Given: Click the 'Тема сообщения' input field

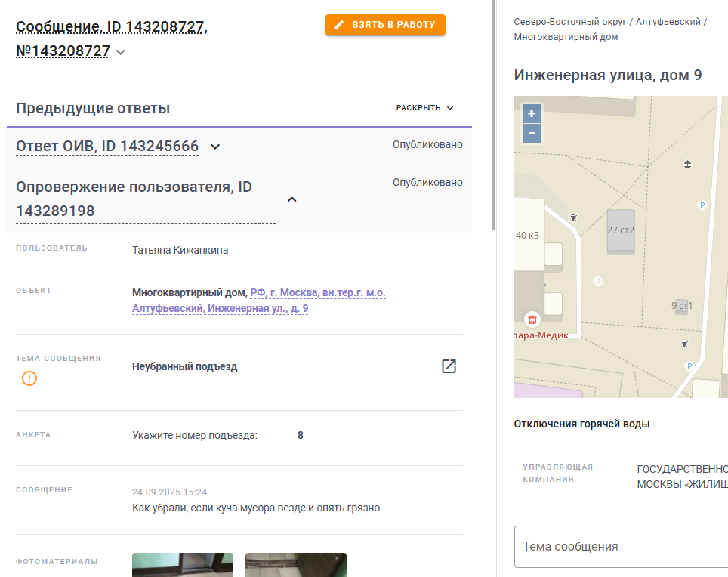Looking at the screenshot, I should tap(621, 546).
